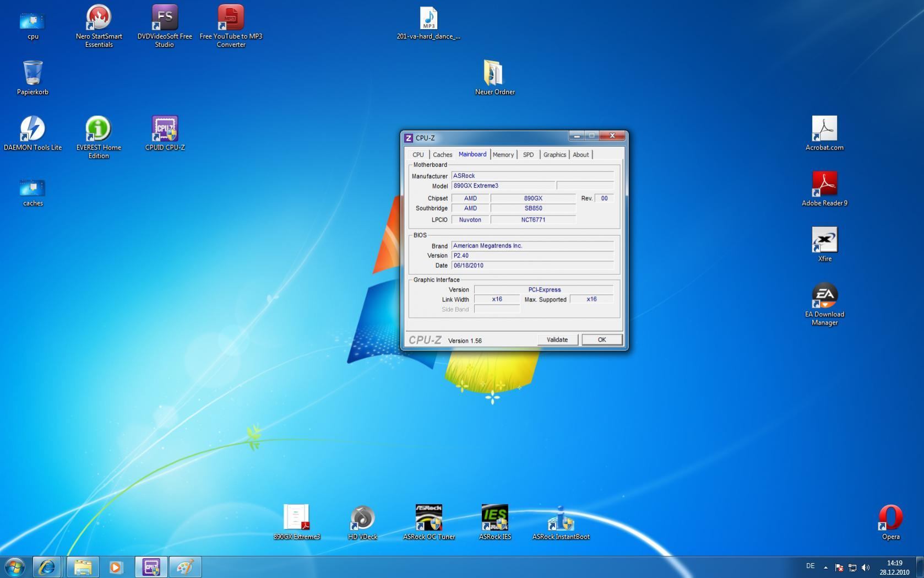This screenshot has height=578, width=924.
Task: Open the Acrobat.com shortcut
Action: [824, 133]
